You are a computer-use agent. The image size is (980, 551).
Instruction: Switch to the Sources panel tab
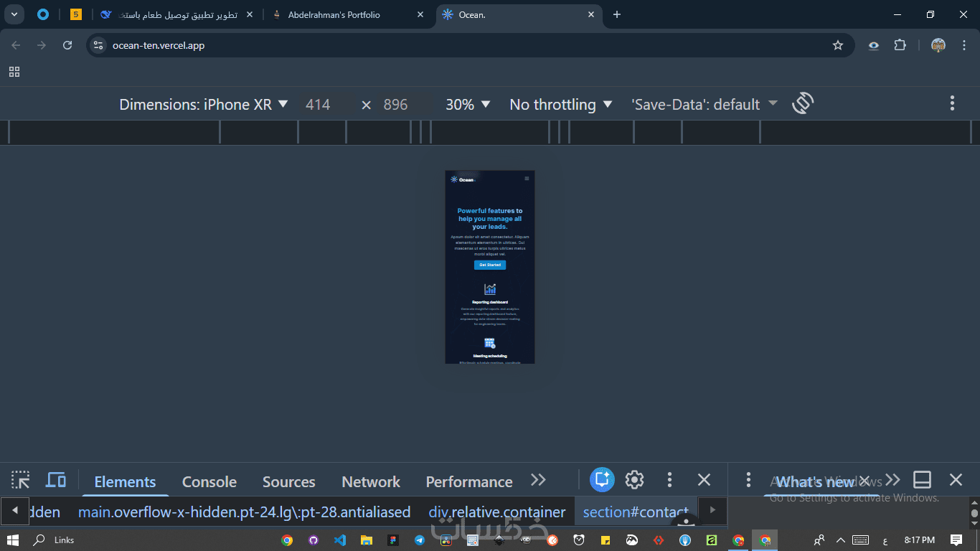289,481
